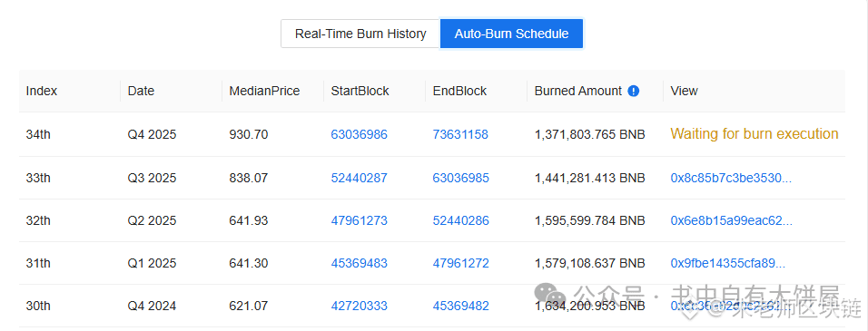
Task: Open end block 63036985 link
Action: [461, 178]
